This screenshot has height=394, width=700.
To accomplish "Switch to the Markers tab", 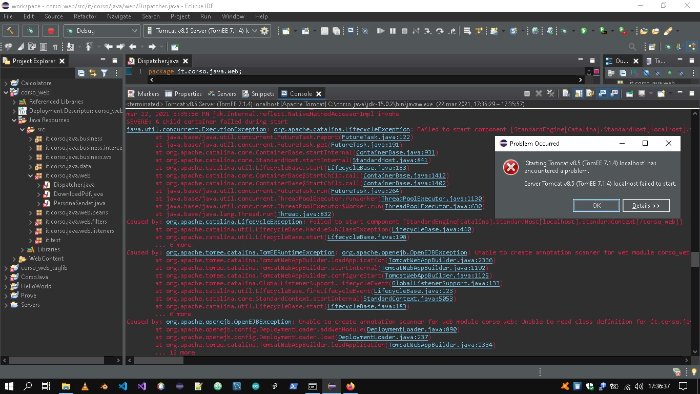I will point(143,93).
